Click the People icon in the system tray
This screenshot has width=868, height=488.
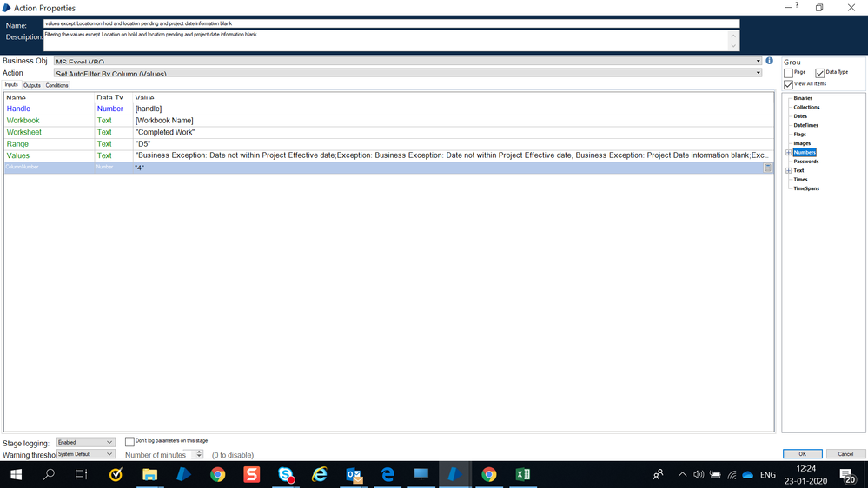(x=659, y=475)
